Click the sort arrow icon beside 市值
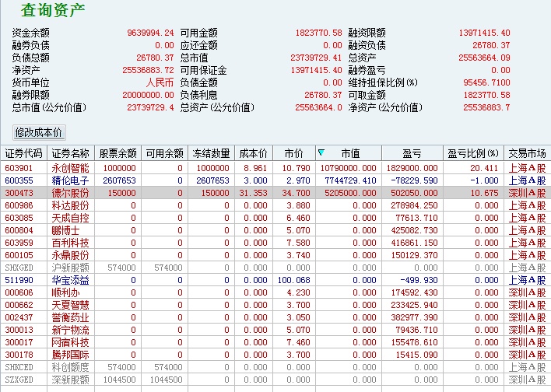This screenshot has width=551, height=392. coord(321,152)
